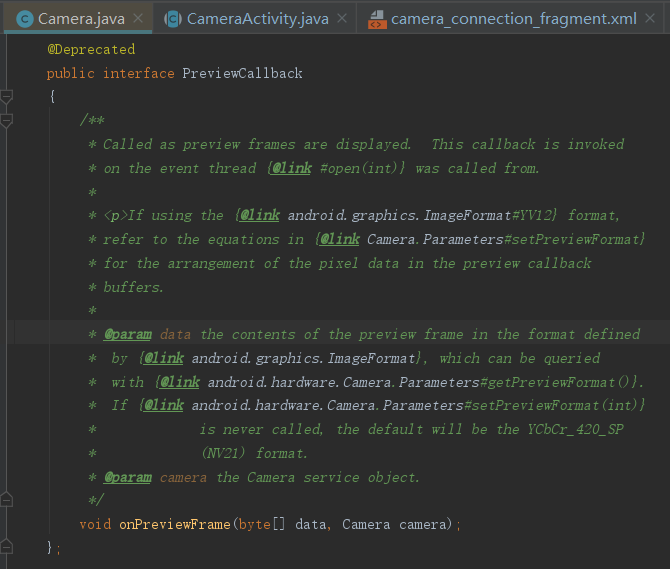Place cursor on onPreviewFrame method name
670x569 pixels.
[175, 524]
